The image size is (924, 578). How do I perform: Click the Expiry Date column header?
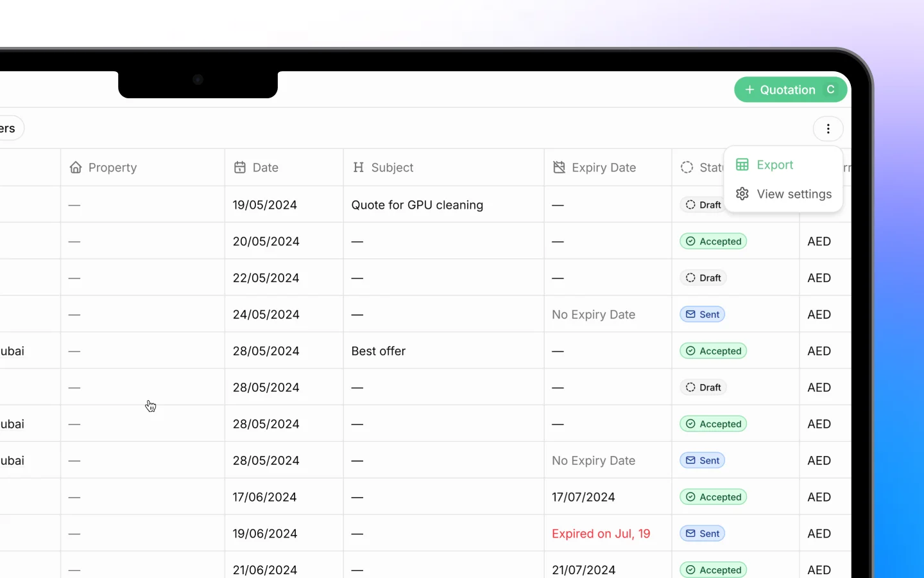click(x=608, y=168)
